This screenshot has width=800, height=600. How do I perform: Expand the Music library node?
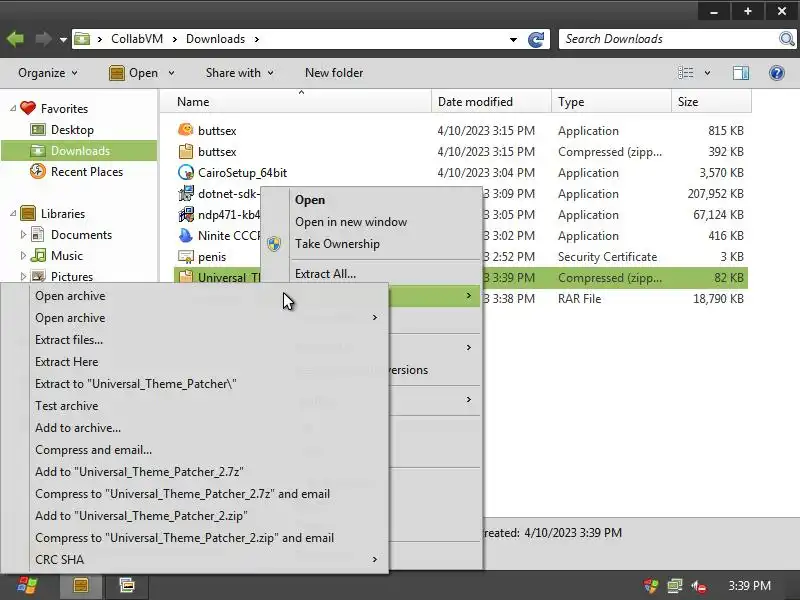tap(23, 256)
